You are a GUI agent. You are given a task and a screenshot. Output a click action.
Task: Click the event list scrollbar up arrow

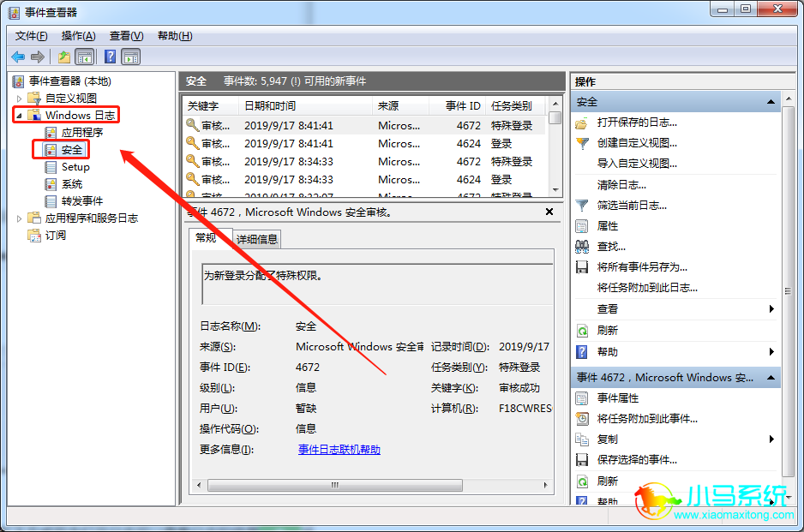(555, 104)
